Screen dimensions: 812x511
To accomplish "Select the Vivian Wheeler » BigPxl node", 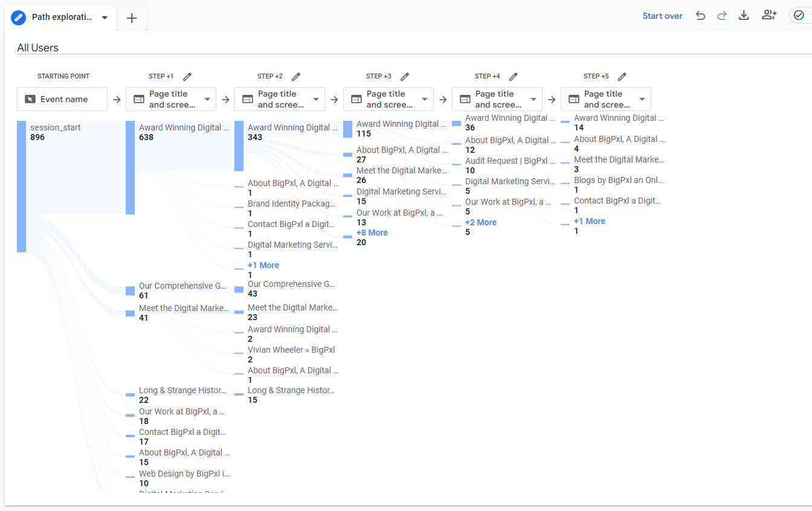I will [291, 350].
